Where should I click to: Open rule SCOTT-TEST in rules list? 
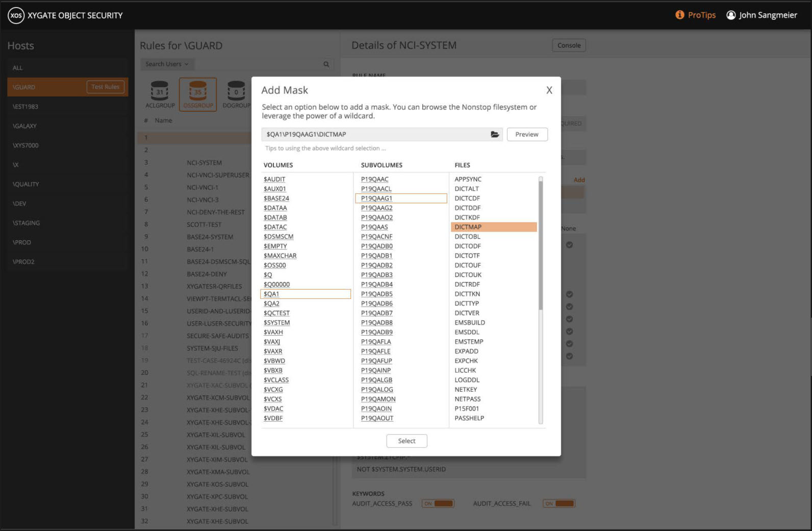point(204,224)
